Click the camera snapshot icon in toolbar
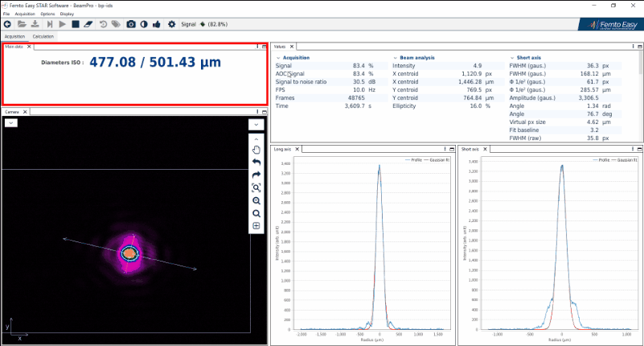This screenshot has height=346, width=644. click(131, 24)
